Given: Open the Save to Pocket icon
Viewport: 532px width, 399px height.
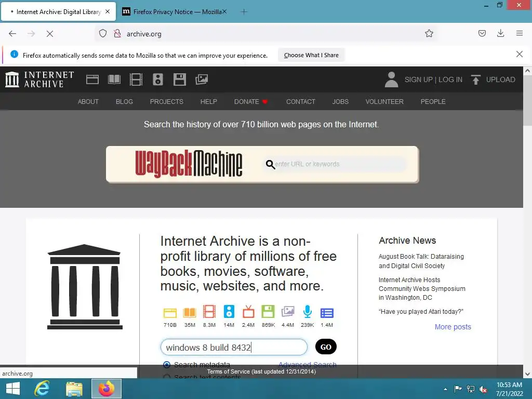Looking at the screenshot, I should (x=482, y=33).
